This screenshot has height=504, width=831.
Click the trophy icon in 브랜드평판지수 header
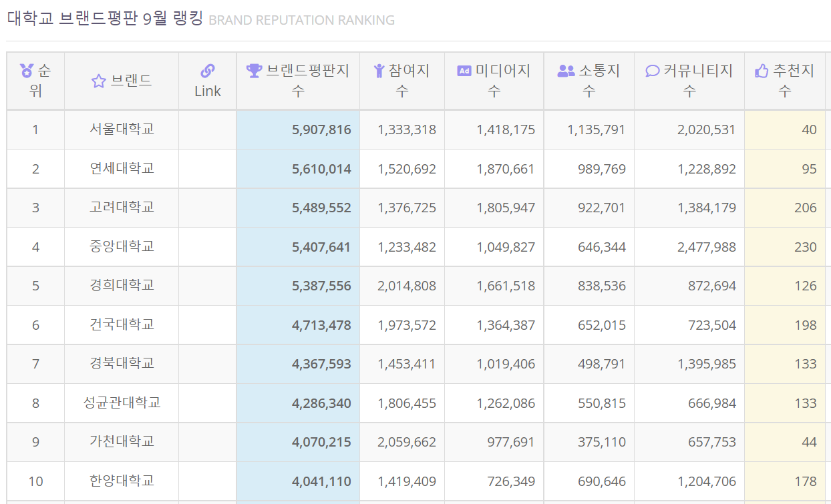pos(254,70)
